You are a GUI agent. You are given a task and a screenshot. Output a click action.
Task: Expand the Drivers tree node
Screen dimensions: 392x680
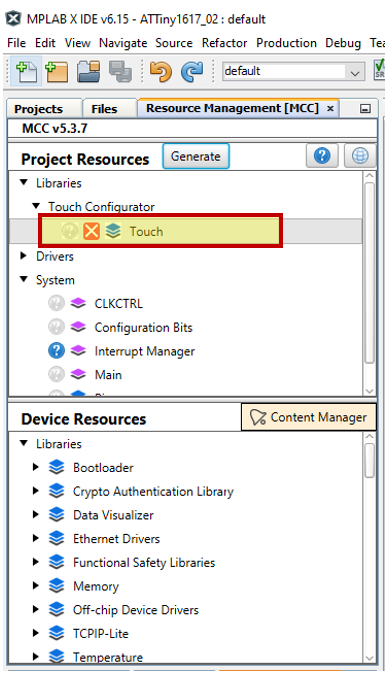click(24, 255)
